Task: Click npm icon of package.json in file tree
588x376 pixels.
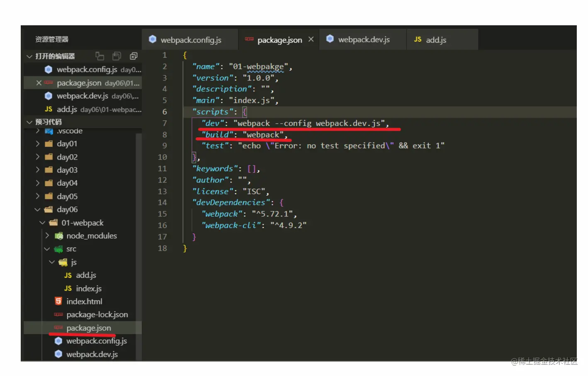Action: [58, 328]
